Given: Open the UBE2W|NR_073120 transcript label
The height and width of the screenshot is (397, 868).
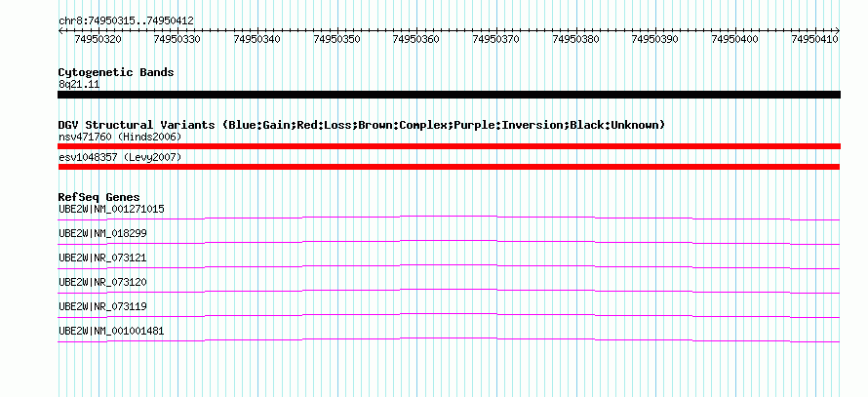Looking at the screenshot, I should 103,282.
